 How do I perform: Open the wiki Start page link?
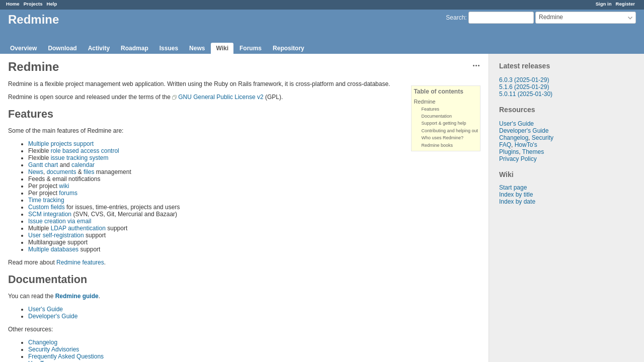513,188
